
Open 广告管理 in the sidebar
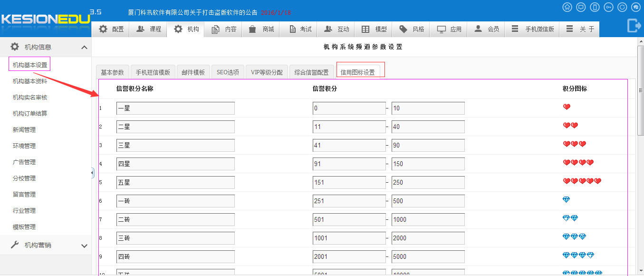coord(24,162)
